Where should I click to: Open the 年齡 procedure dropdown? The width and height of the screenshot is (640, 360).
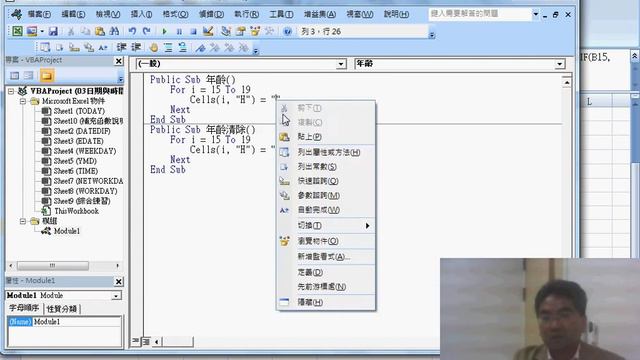pos(560,64)
